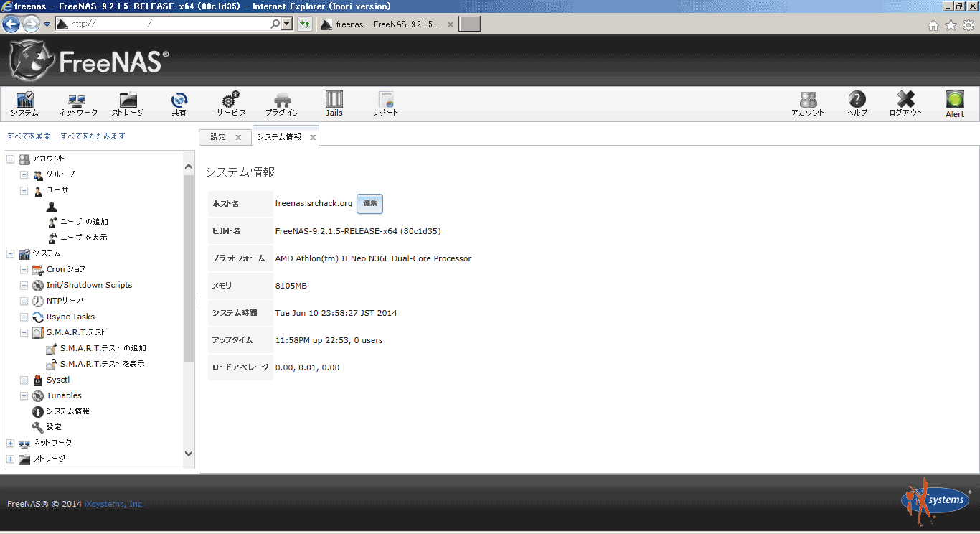Expand the ストレージ tree node
Screen dimensions: 980x534
(10, 459)
